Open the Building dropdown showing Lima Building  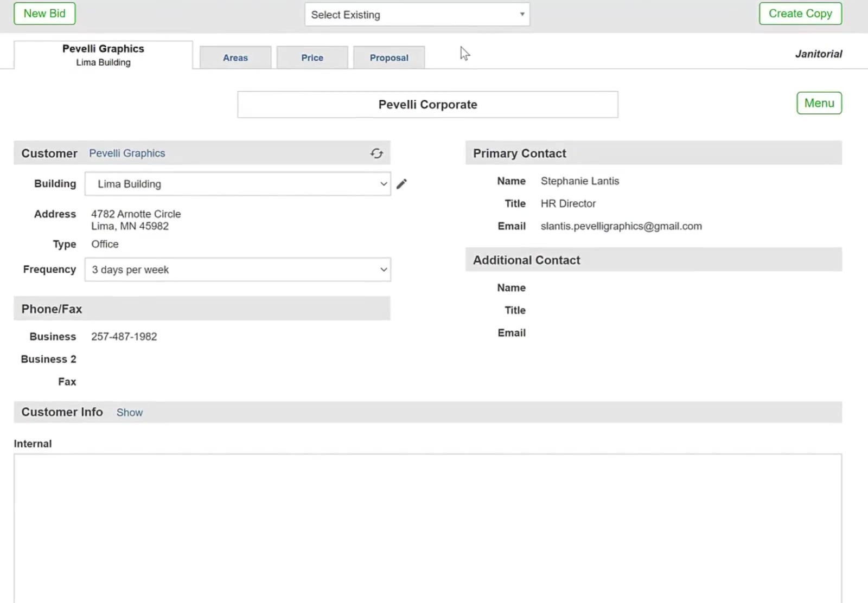(x=238, y=184)
